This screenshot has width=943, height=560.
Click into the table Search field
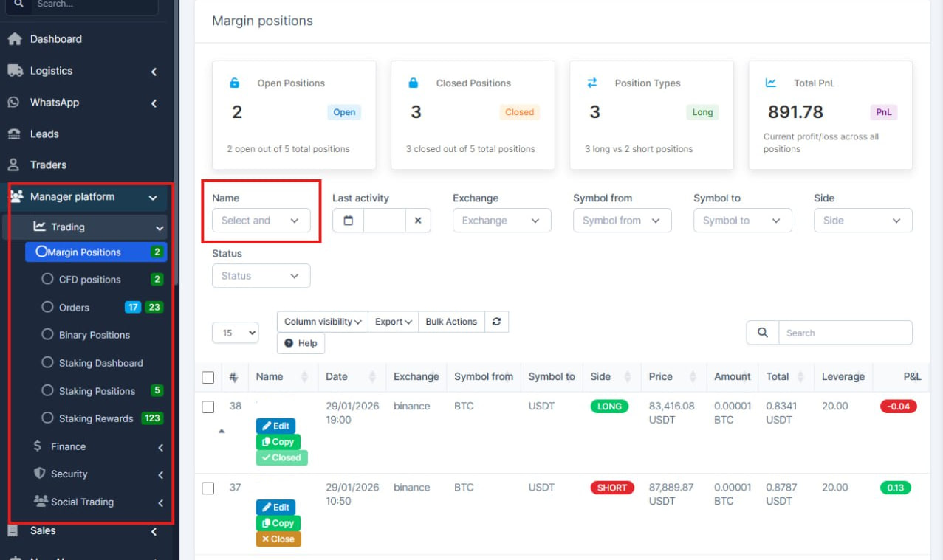pos(845,333)
